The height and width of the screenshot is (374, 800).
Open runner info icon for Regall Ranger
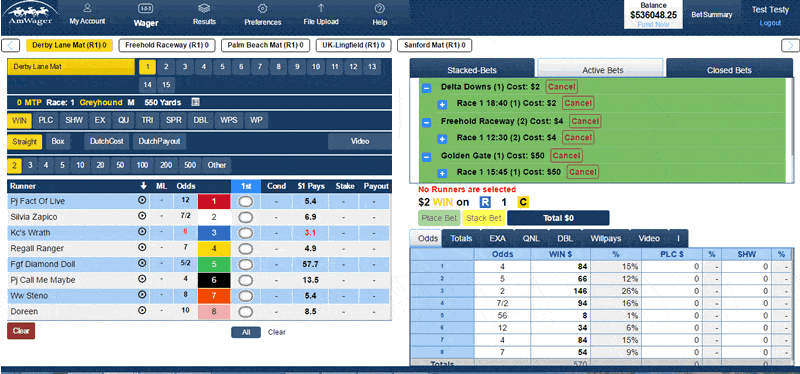pyautogui.click(x=142, y=248)
